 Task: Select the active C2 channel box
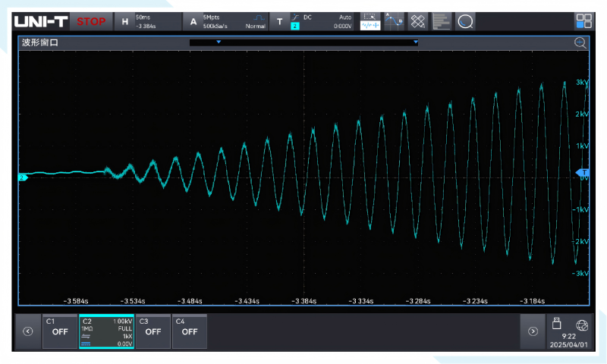coord(106,331)
